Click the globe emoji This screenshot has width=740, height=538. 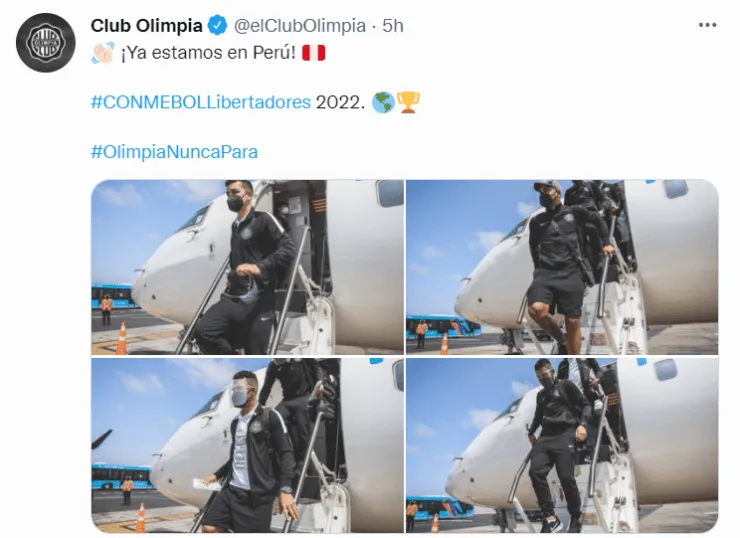click(383, 102)
